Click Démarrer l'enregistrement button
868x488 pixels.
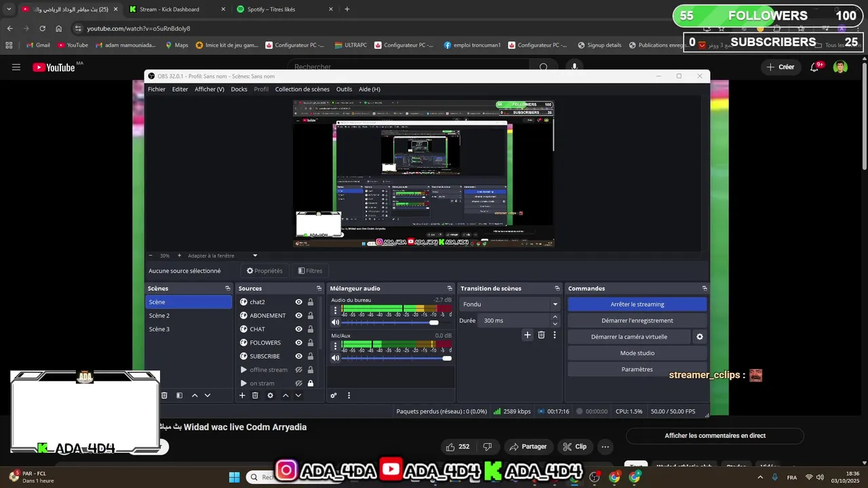pos(637,321)
